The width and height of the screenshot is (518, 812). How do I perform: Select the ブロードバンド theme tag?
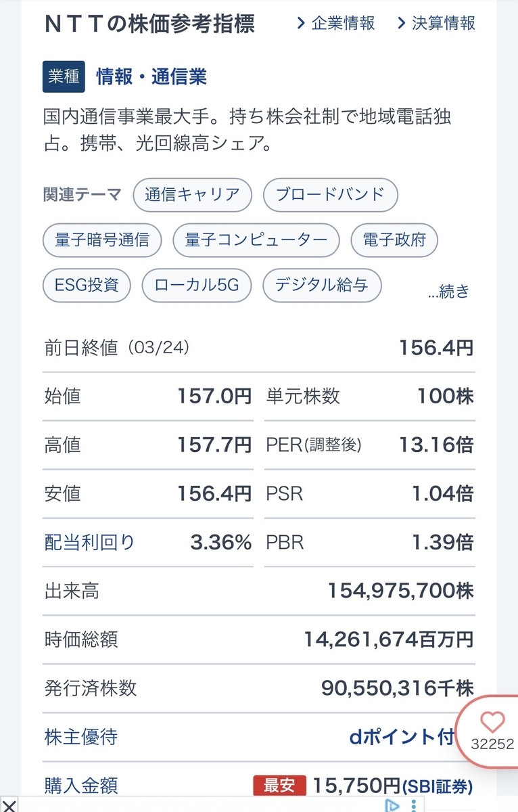[x=330, y=195]
